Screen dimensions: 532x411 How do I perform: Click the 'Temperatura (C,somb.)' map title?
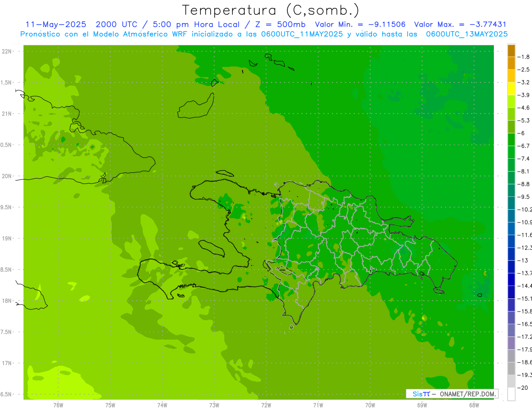(x=271, y=10)
